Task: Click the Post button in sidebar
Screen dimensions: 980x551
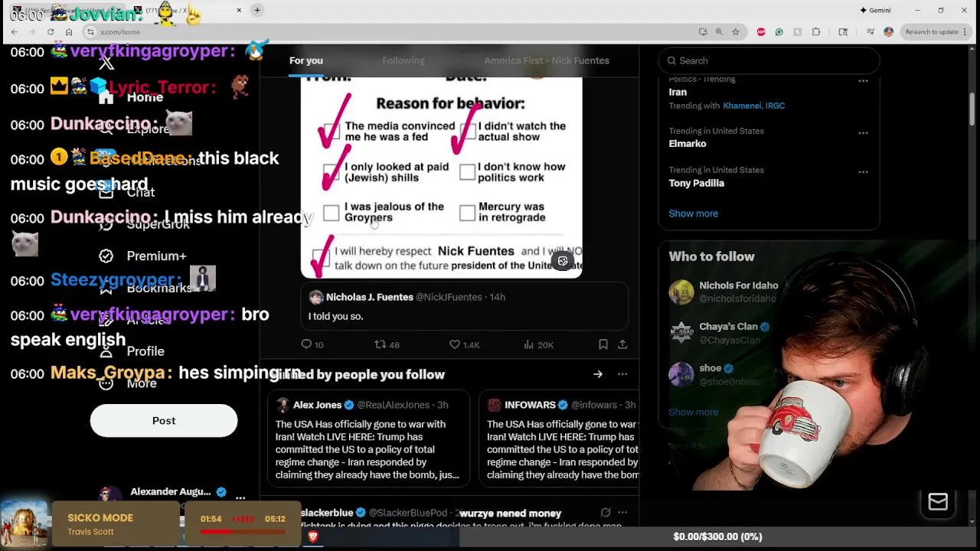Action: click(x=164, y=420)
